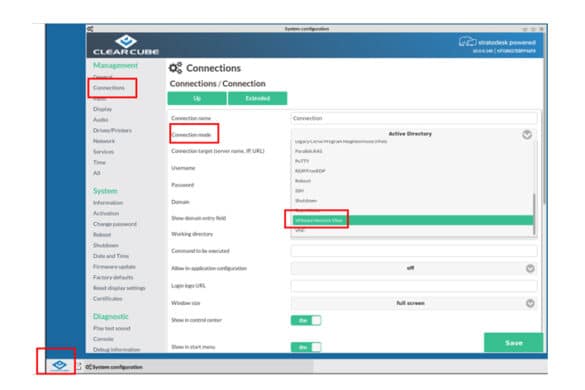Select Parallels RAS in mode list

point(308,151)
